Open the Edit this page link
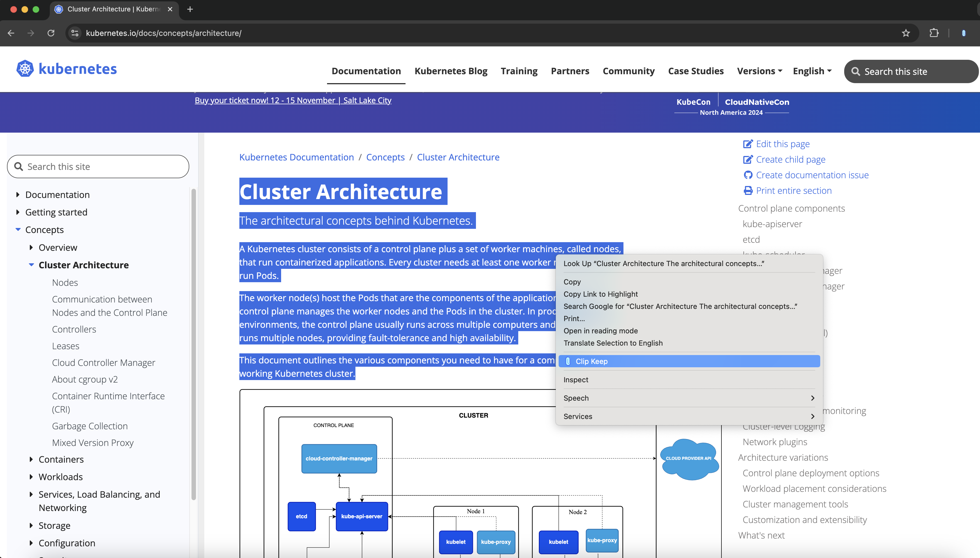This screenshot has height=558, width=980. 782,144
